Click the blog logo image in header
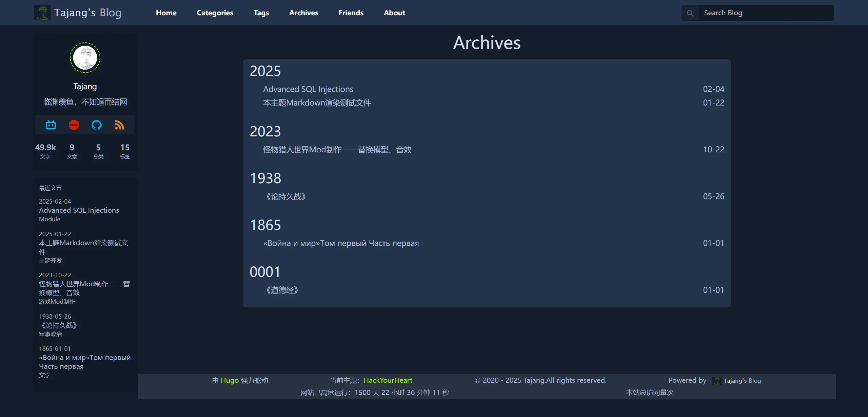The width and height of the screenshot is (868, 417). (42, 13)
